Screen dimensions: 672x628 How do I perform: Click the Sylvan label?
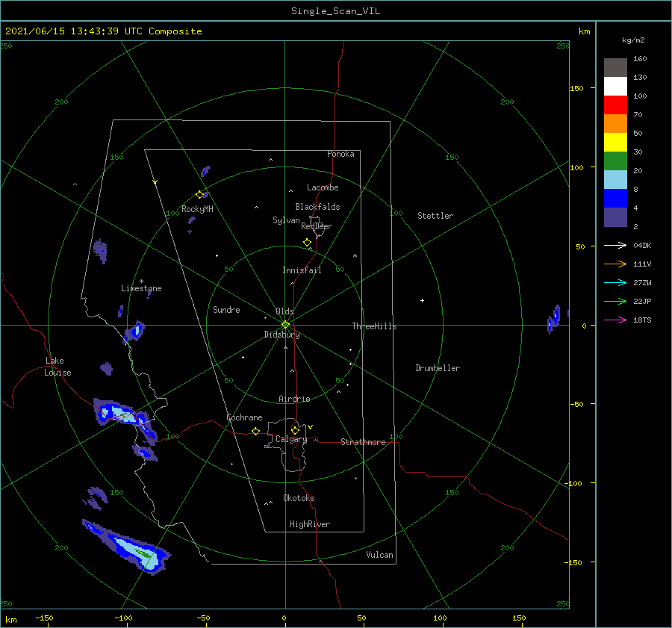pyautogui.click(x=286, y=220)
